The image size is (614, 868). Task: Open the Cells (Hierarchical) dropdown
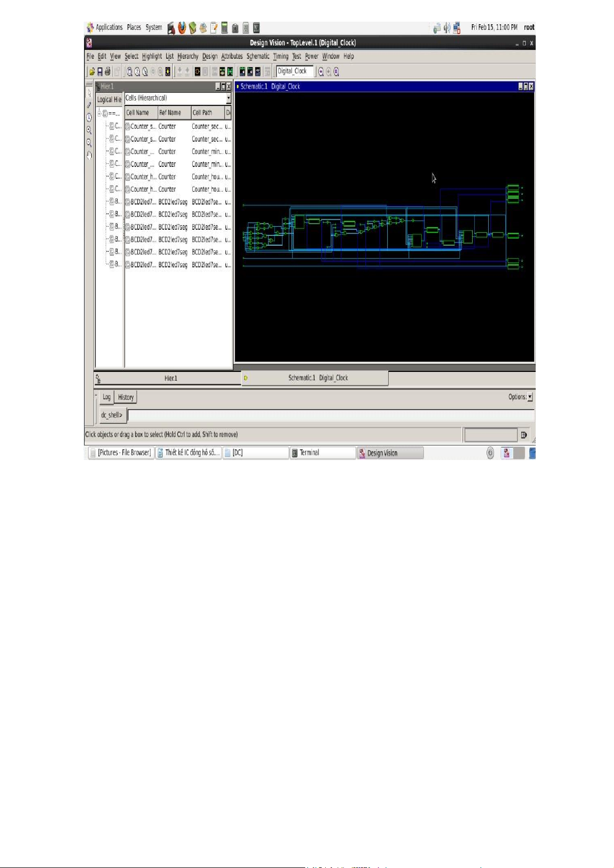tap(228, 98)
